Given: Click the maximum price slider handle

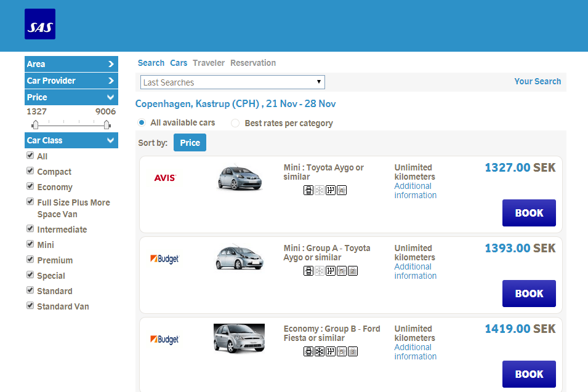Looking at the screenshot, I should click(107, 125).
